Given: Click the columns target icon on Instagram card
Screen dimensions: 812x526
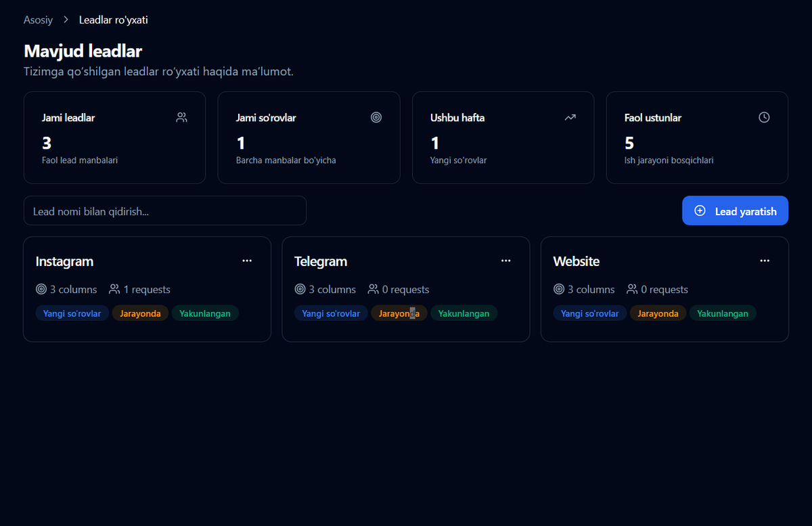Looking at the screenshot, I should coord(41,289).
